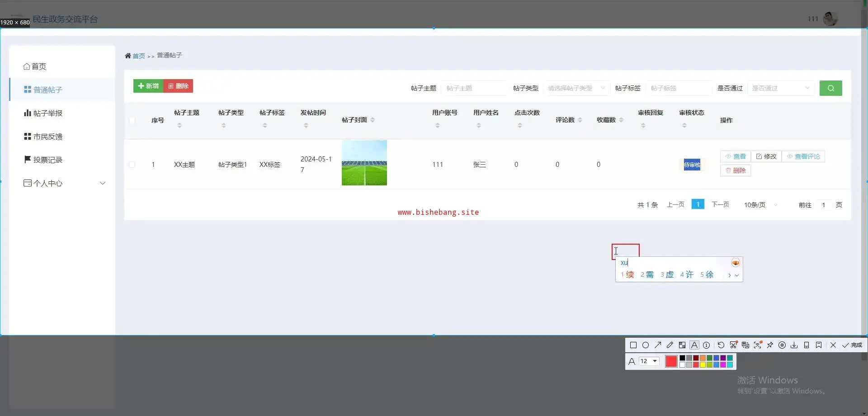Click 完成 to finish the screenshot
This screenshot has height=416, width=868.
click(x=852, y=345)
